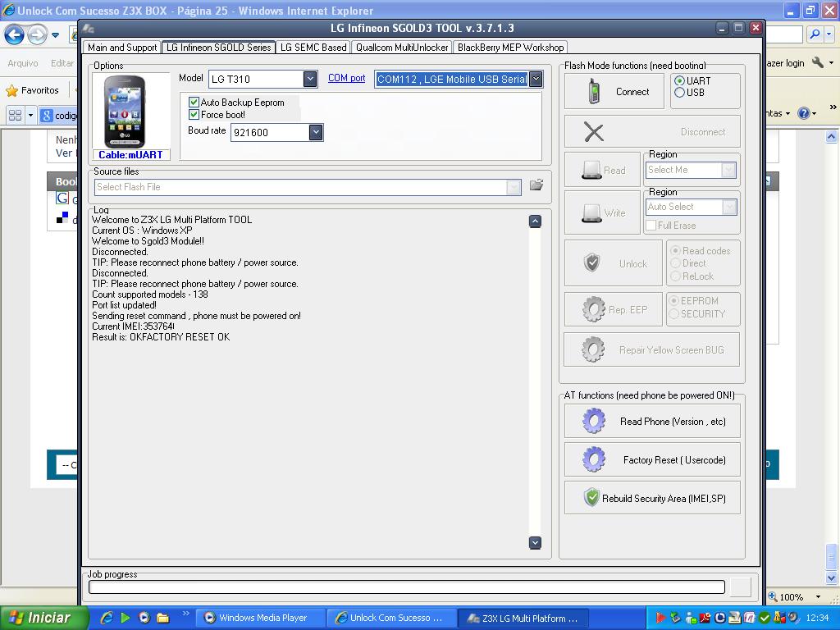Screen dimensions: 840x630
Task: Click the red arrow system tray icon
Action: [x=660, y=619]
